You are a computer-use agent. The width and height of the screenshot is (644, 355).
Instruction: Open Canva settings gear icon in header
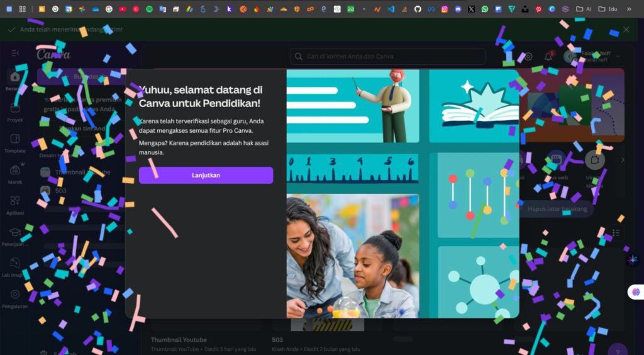528,56
